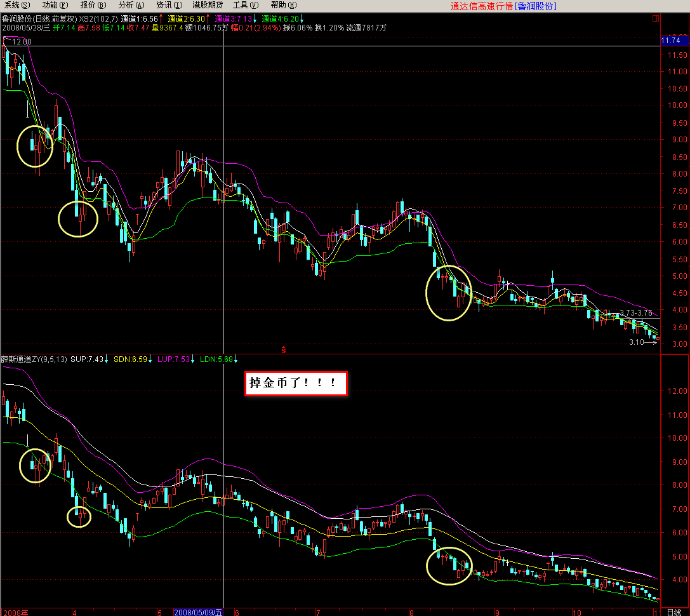
Task: Click the 薛斯通道ZY(9,5,13) indicator name
Action: [34, 359]
